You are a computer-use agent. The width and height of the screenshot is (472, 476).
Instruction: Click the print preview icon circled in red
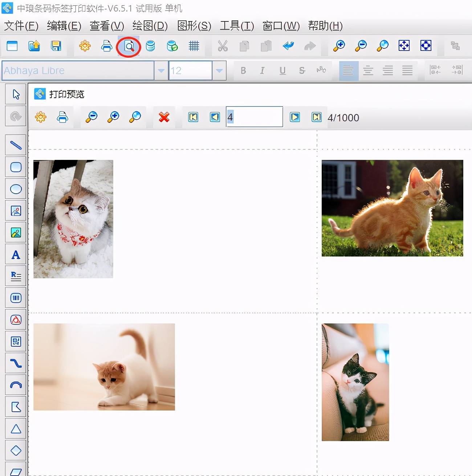[129, 46]
